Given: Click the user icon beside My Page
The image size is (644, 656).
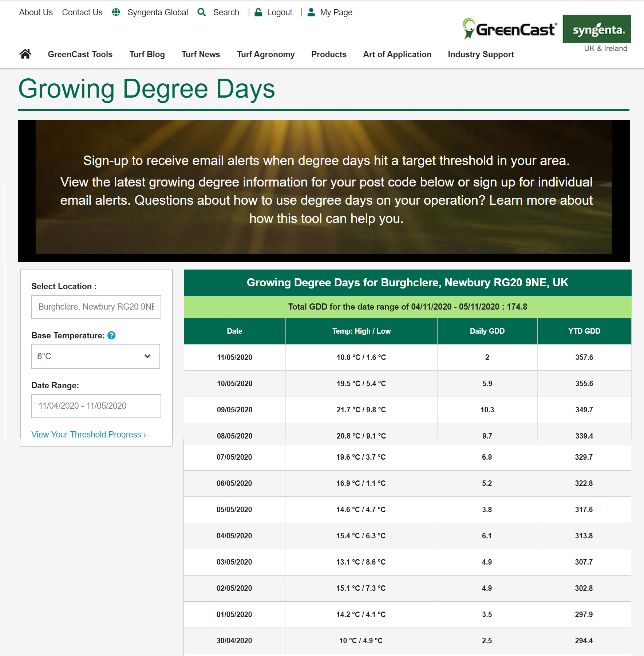Looking at the screenshot, I should pos(311,12).
